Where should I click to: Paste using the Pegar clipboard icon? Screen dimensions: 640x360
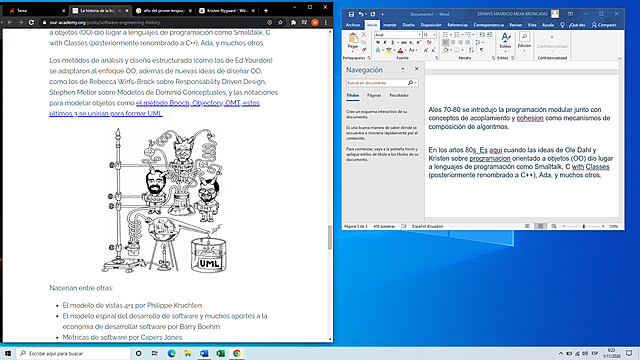click(x=353, y=38)
